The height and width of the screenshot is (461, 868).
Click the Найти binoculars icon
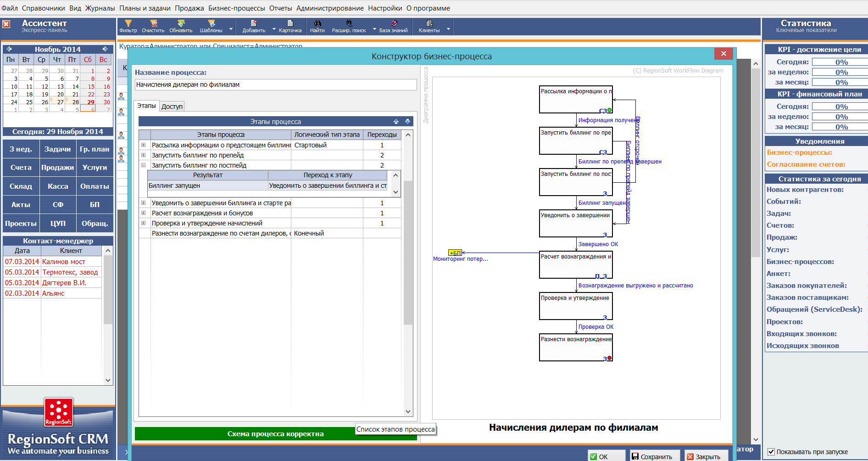(317, 23)
